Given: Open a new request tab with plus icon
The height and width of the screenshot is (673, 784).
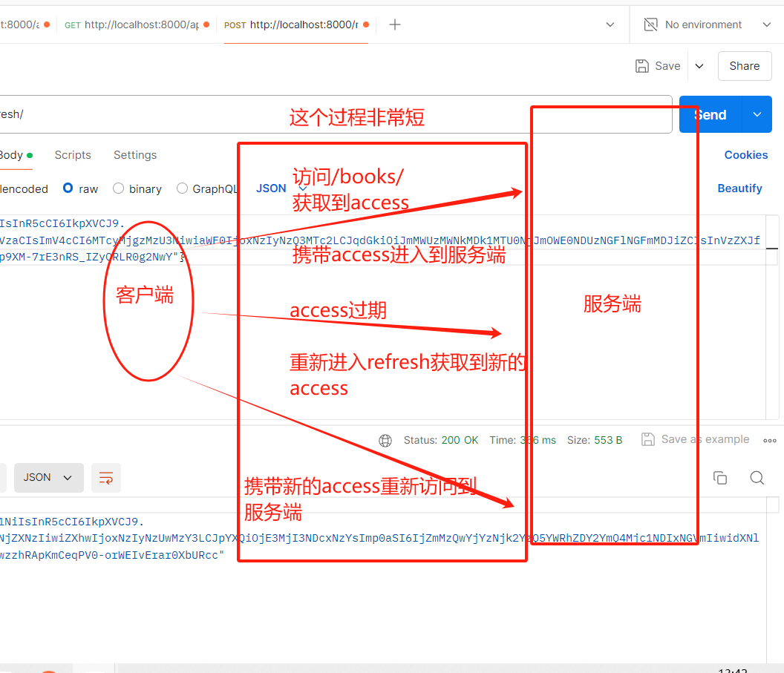Looking at the screenshot, I should pyautogui.click(x=394, y=24).
